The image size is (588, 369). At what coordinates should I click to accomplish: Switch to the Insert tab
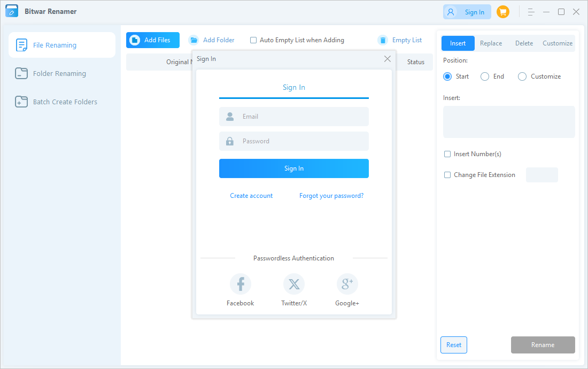tap(458, 43)
